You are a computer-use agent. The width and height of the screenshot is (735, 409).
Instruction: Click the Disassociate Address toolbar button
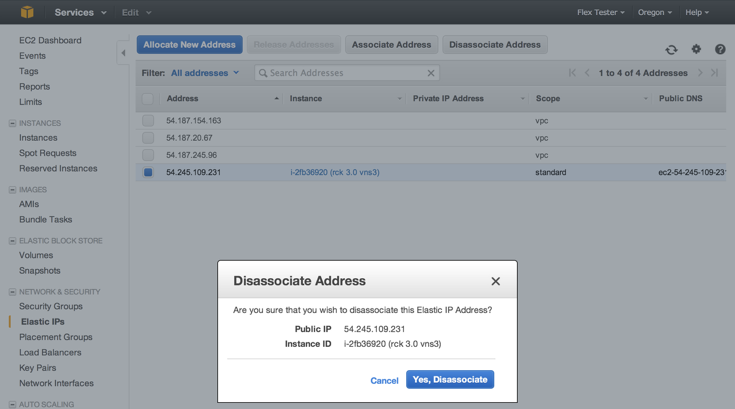click(x=495, y=45)
